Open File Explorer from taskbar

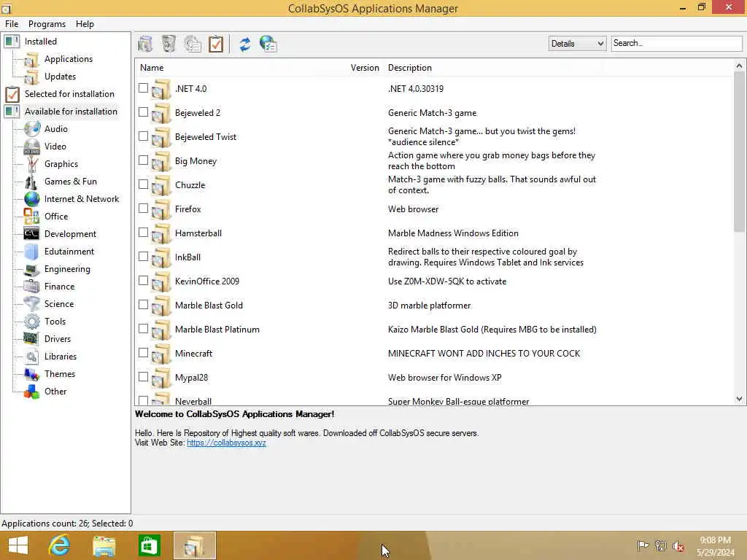click(104, 545)
